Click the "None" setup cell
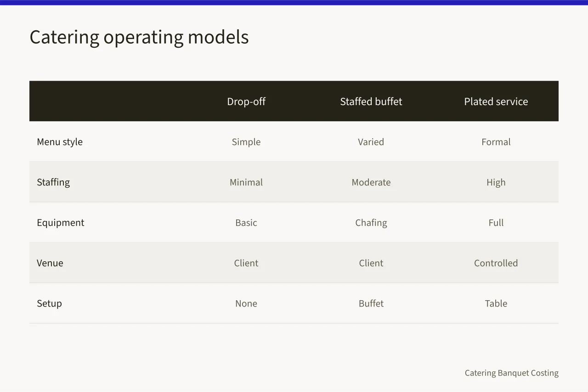Screen dimensions: 588x392 (x=246, y=303)
